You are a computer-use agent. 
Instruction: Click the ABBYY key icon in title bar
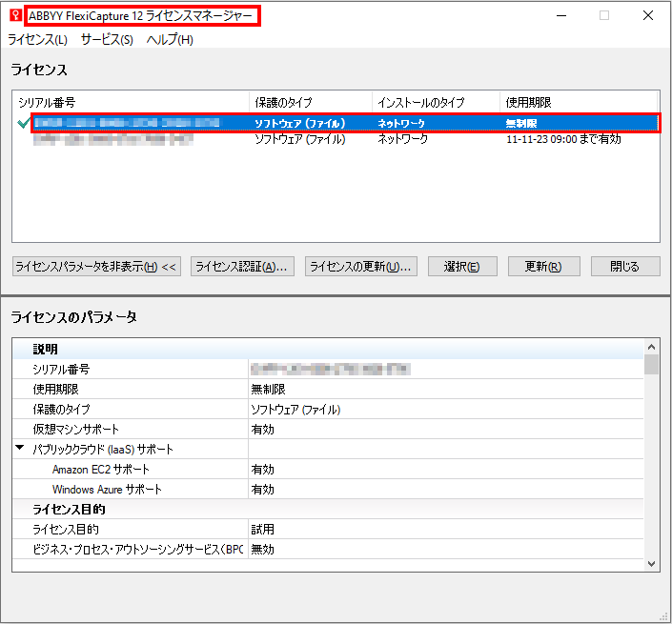[15, 15]
